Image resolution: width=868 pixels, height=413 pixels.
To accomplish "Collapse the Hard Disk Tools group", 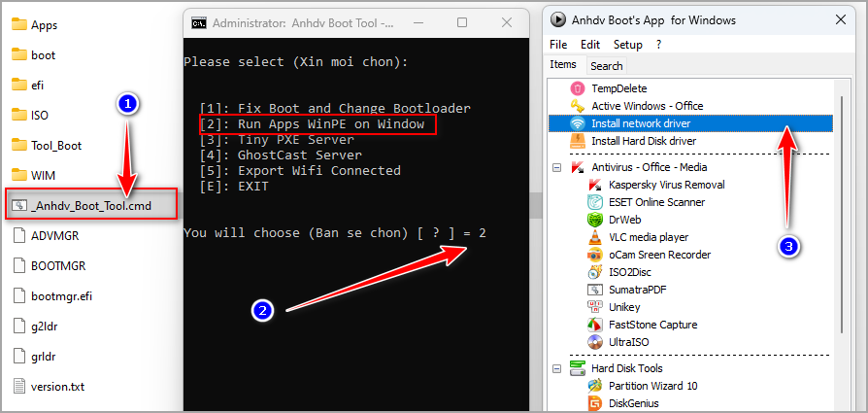I will coord(556,368).
